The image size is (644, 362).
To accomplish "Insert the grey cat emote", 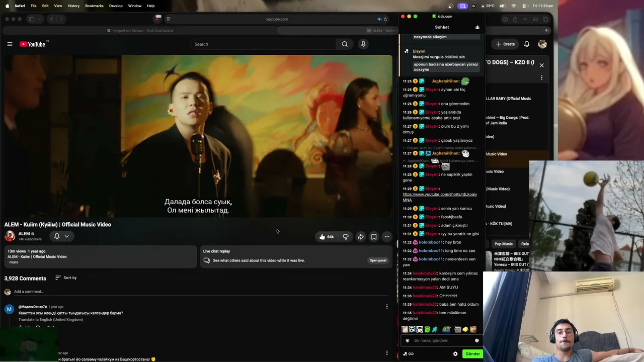I will [x=457, y=330].
